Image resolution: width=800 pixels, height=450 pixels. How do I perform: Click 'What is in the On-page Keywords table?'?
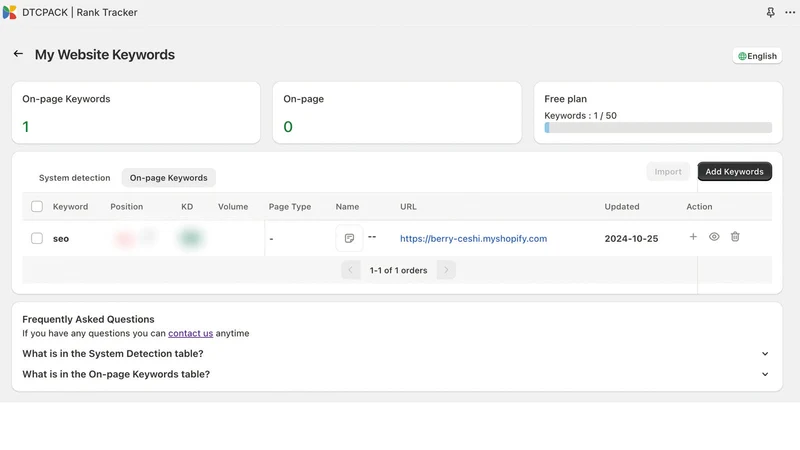(116, 374)
